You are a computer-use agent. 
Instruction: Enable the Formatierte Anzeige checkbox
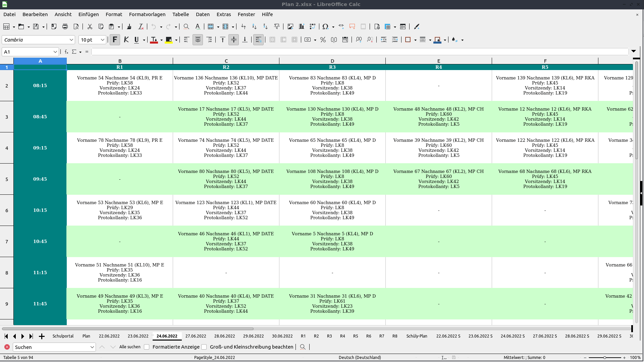147,347
